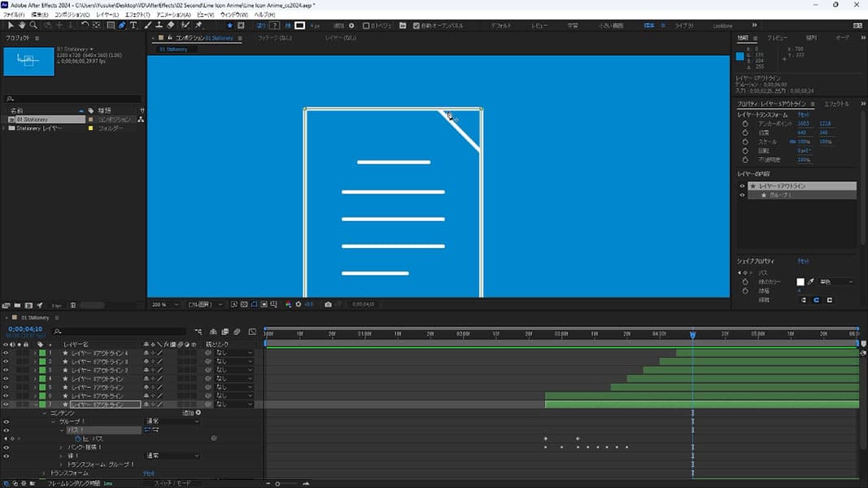Click the white stroke color swatch
Screen dimensions: 868x488
800,281
